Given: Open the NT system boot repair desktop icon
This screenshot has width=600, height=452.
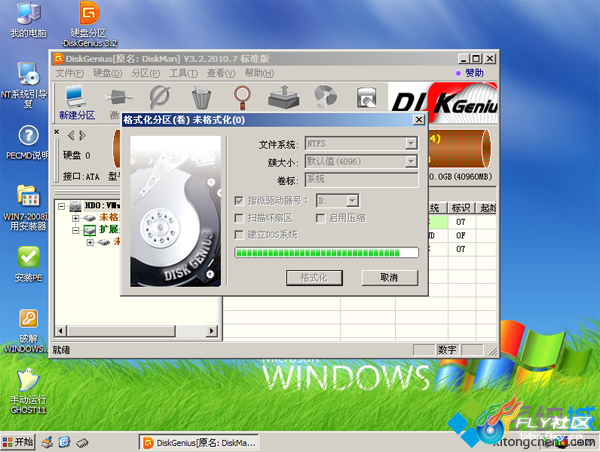Looking at the screenshot, I should (x=26, y=85).
